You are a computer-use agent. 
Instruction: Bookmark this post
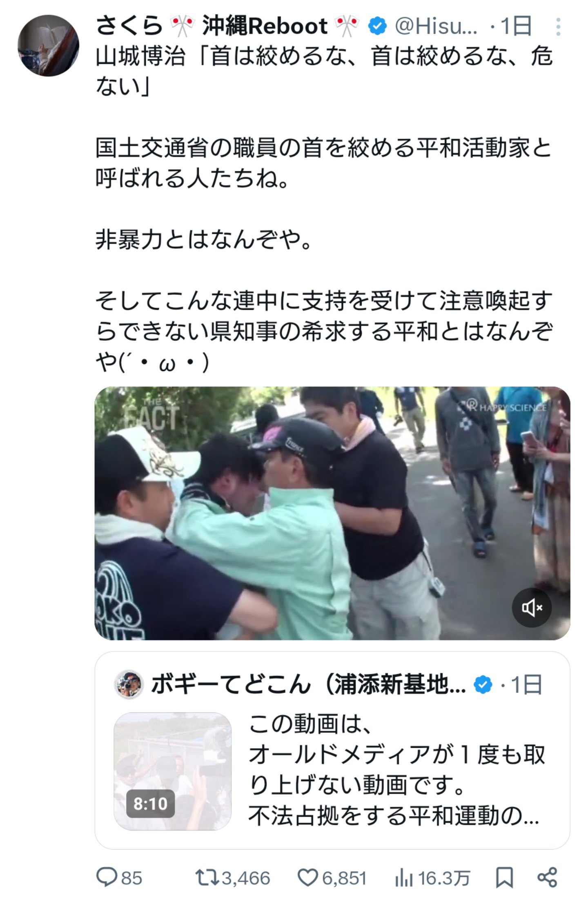point(504,878)
